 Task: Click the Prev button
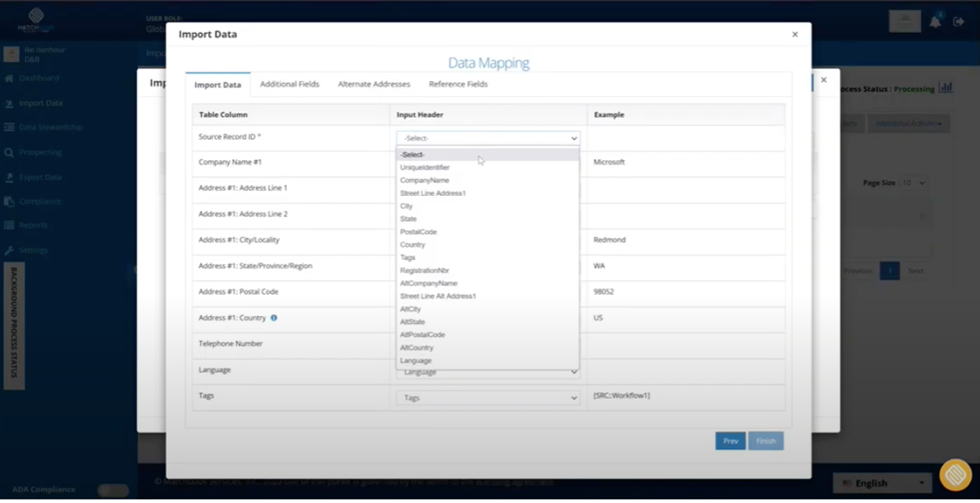point(731,442)
